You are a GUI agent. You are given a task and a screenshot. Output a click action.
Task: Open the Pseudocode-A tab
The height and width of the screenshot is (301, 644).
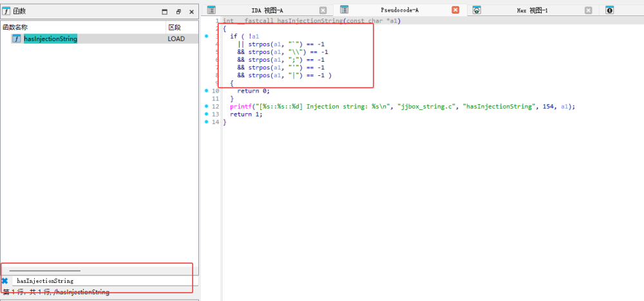399,10
